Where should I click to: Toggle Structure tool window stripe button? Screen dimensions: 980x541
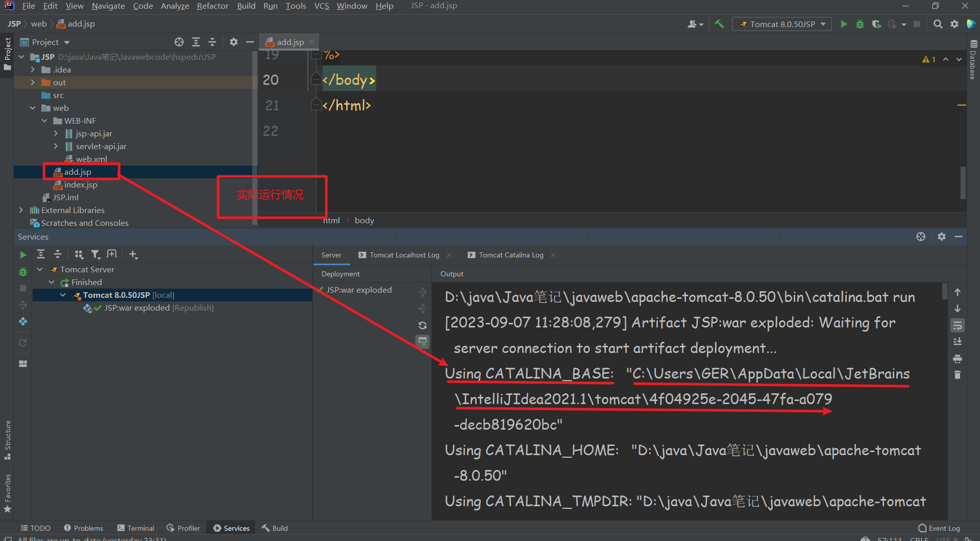click(8, 439)
